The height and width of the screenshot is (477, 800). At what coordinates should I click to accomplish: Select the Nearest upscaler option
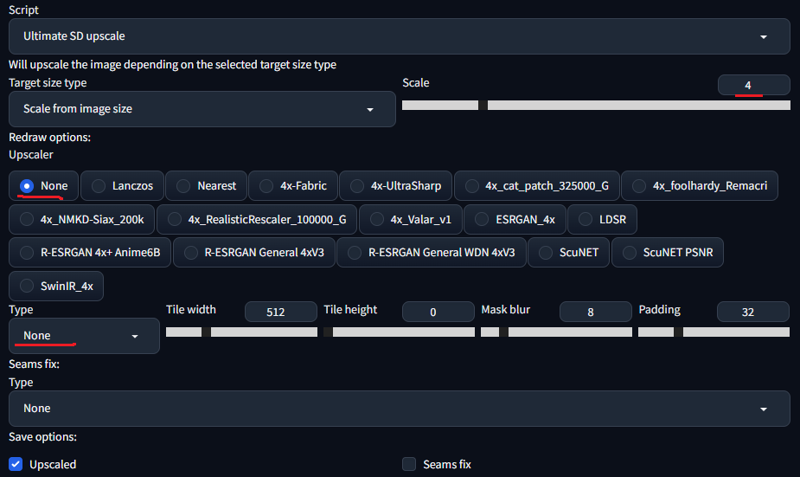click(206, 186)
